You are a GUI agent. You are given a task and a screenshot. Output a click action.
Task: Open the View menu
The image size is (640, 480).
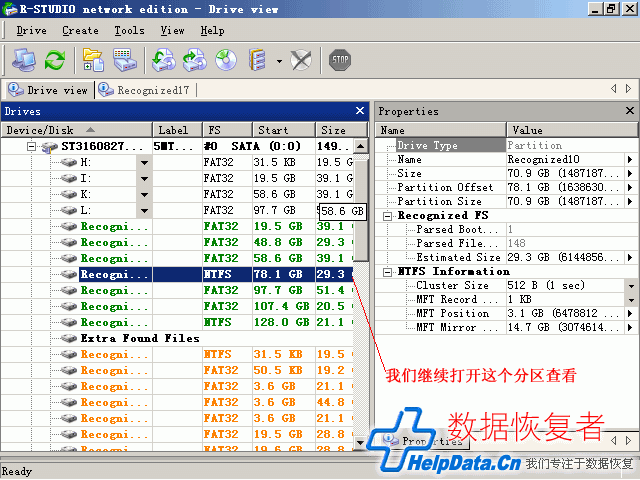[172, 31]
